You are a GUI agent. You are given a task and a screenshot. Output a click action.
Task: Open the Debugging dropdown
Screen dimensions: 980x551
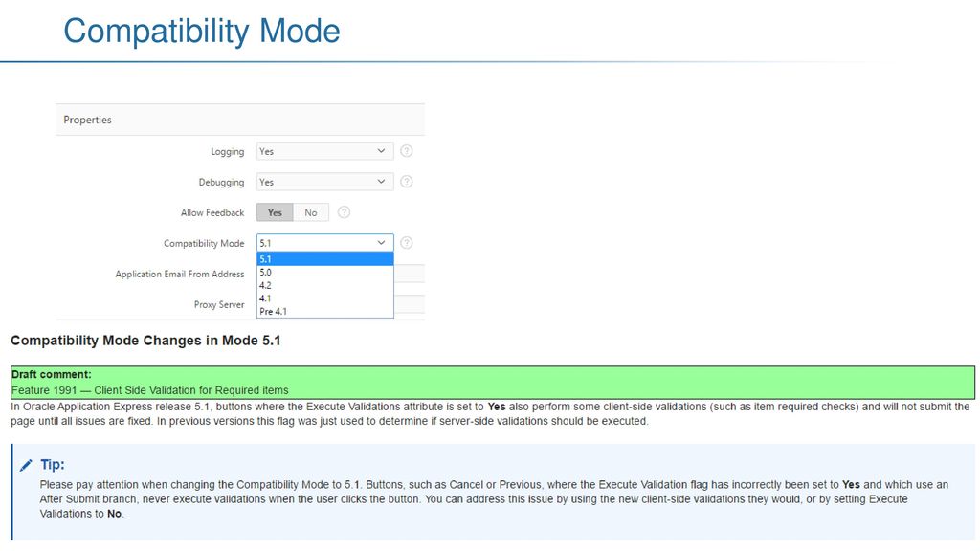[x=325, y=182]
